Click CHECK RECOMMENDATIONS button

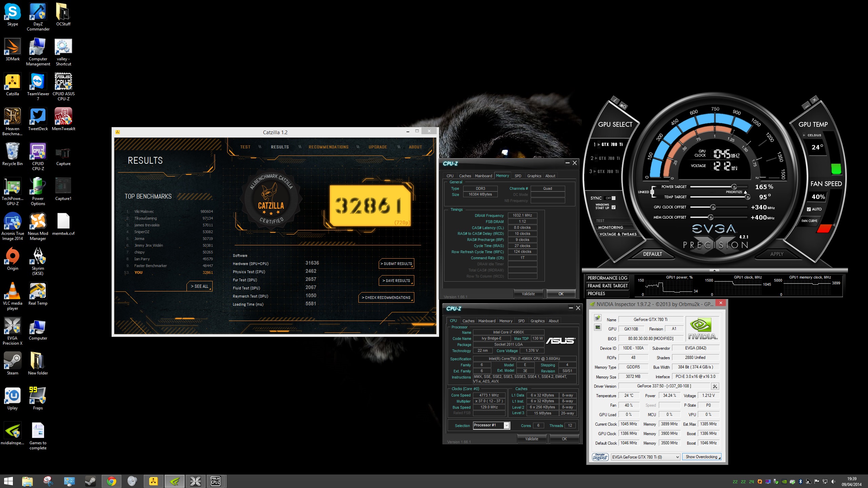pyautogui.click(x=386, y=298)
